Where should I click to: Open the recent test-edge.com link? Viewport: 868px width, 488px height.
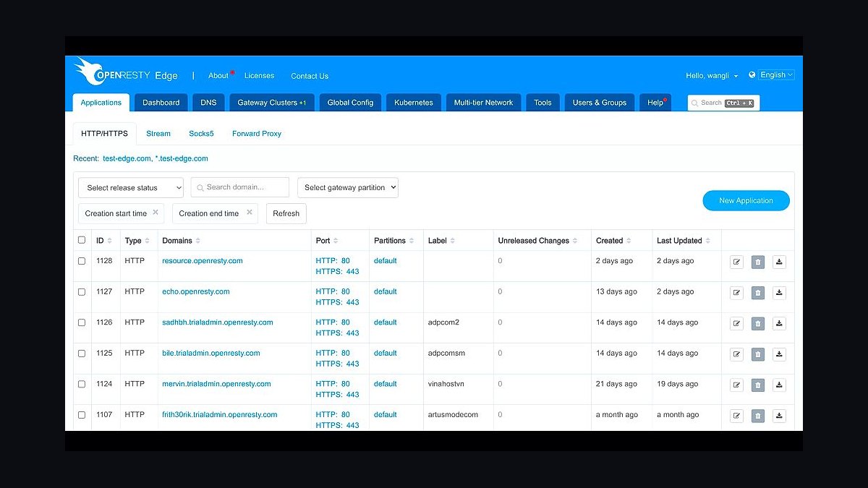(127, 158)
